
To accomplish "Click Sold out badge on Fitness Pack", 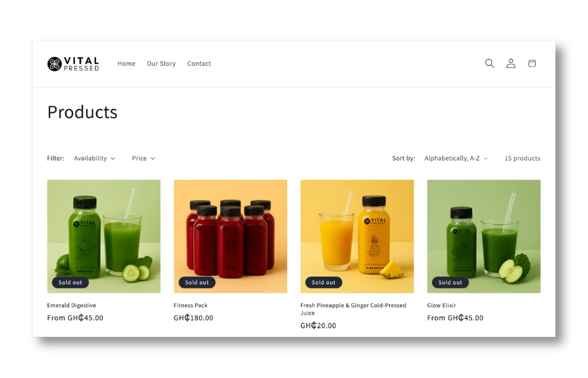I will pyautogui.click(x=197, y=283).
